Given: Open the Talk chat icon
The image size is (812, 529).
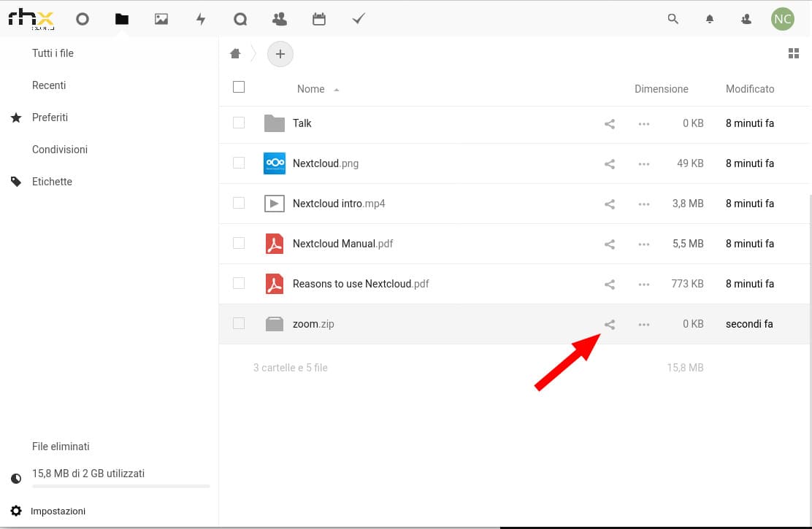Looking at the screenshot, I should pyautogui.click(x=240, y=19).
